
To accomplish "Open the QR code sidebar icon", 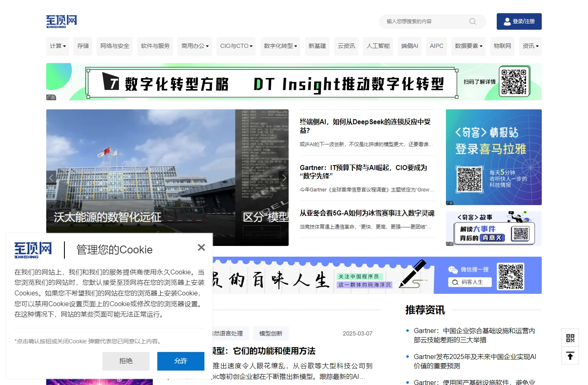I will [570, 338].
